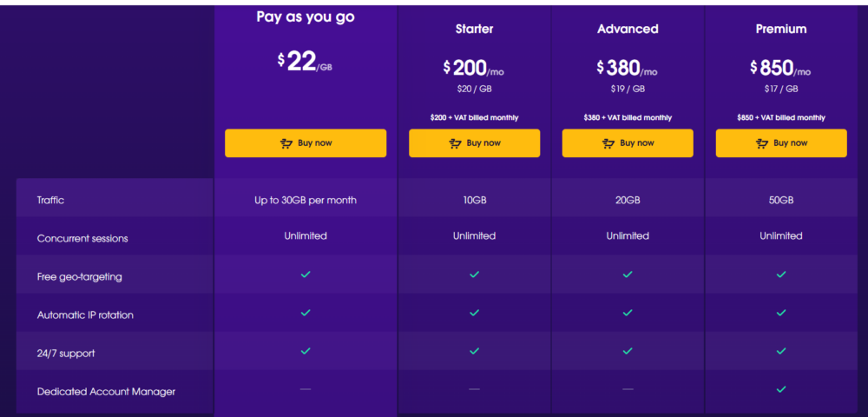Click Advanced plan's 24/7 support checkmark

pos(628,351)
